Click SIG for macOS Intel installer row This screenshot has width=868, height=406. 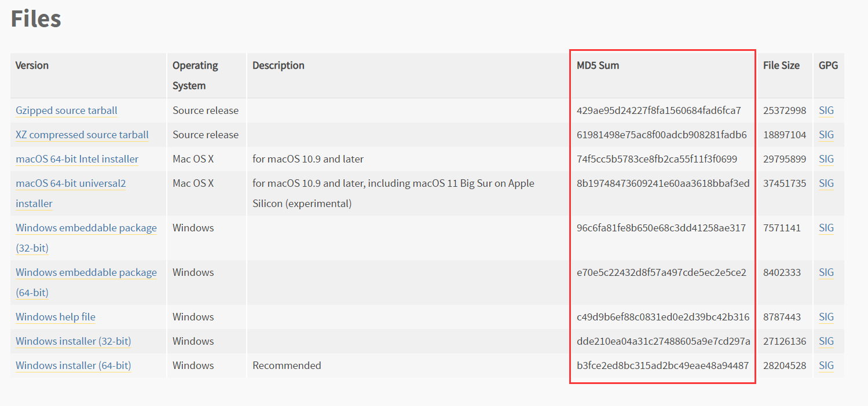tap(826, 159)
